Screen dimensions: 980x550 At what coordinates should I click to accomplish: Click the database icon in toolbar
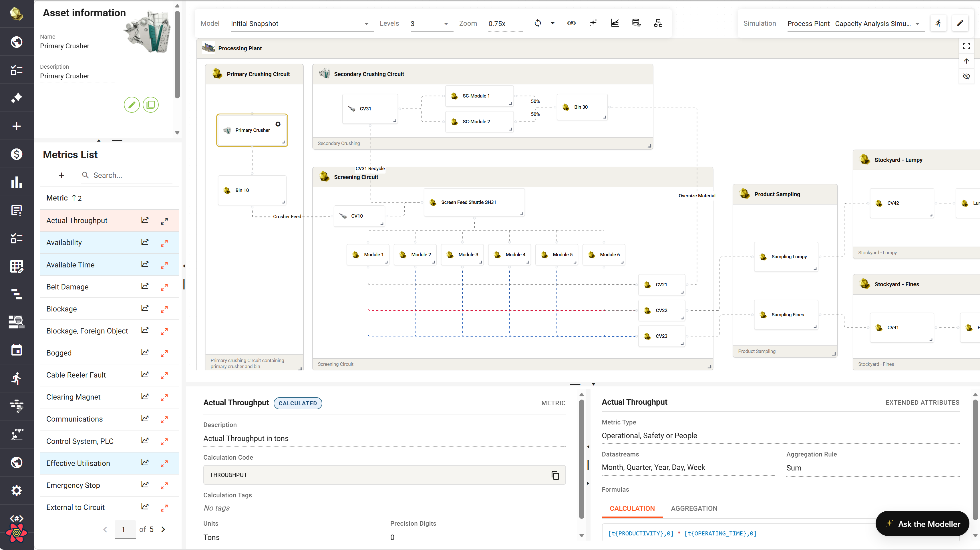coord(637,23)
